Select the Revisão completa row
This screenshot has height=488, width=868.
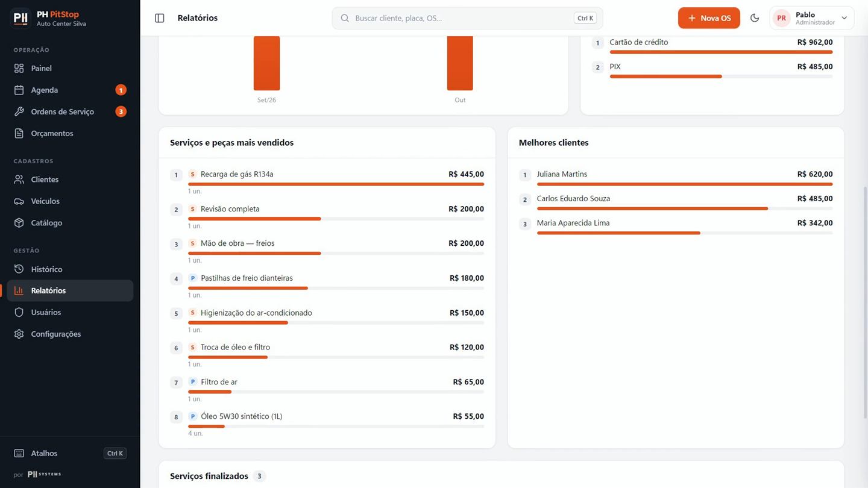[x=327, y=217]
